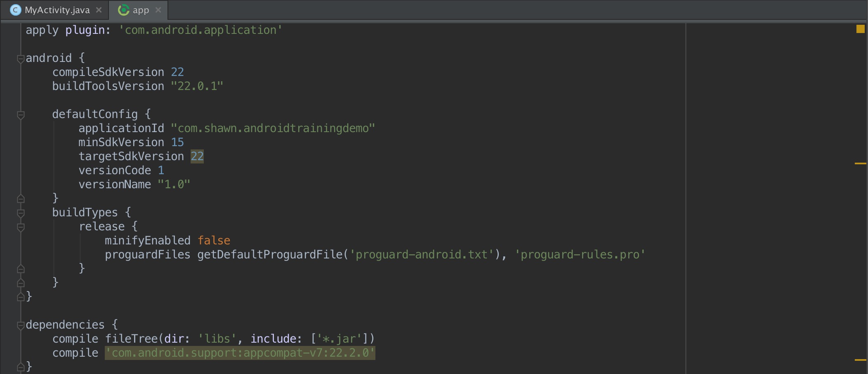Collapse the release block fold marker
The width and height of the screenshot is (868, 374).
21,227
